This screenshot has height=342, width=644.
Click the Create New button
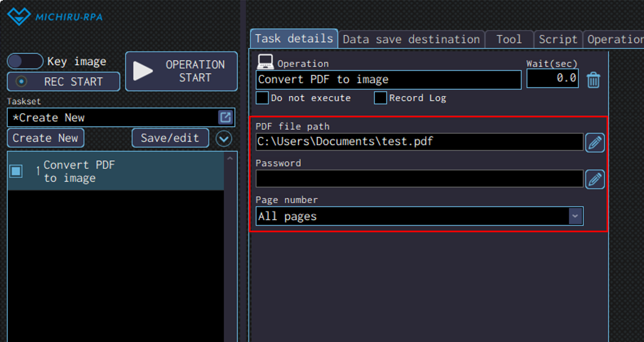coord(45,138)
